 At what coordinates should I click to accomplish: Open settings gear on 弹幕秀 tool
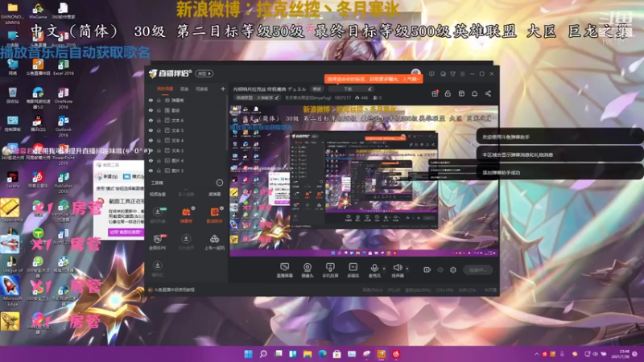click(193, 208)
